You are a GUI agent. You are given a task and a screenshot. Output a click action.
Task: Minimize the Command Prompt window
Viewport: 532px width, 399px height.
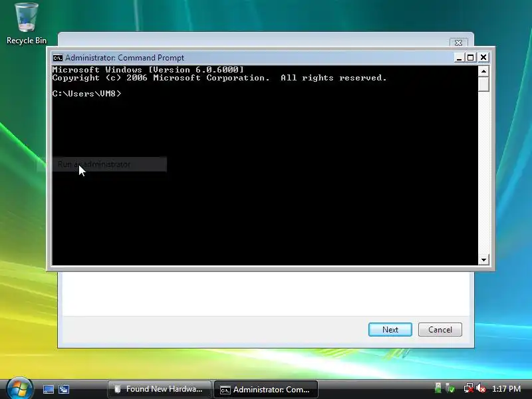tap(459, 58)
